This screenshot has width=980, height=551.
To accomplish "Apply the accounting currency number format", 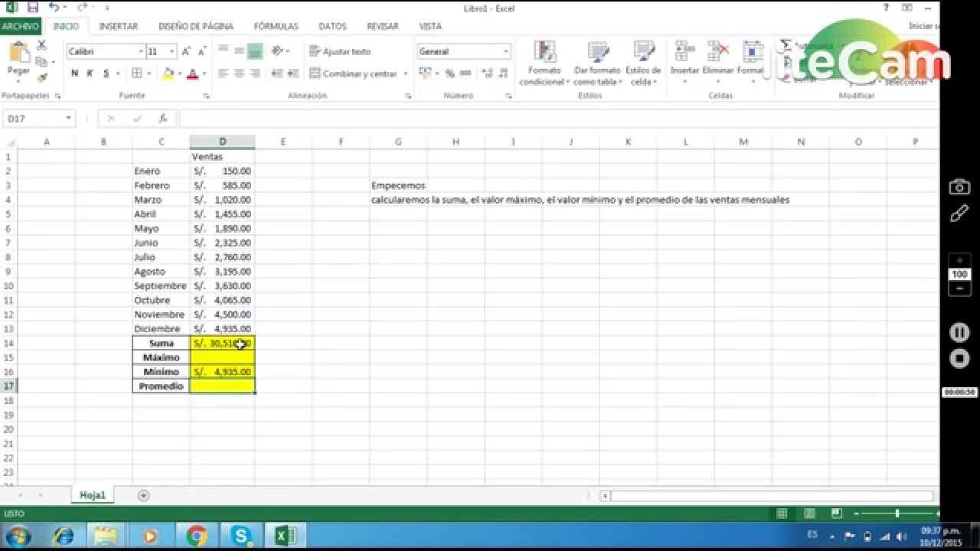I will 425,73.
